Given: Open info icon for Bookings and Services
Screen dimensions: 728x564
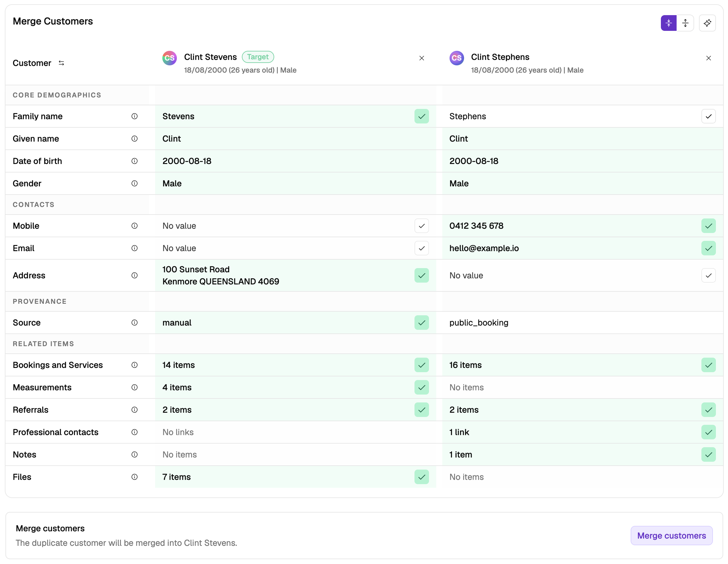Looking at the screenshot, I should tap(134, 365).
